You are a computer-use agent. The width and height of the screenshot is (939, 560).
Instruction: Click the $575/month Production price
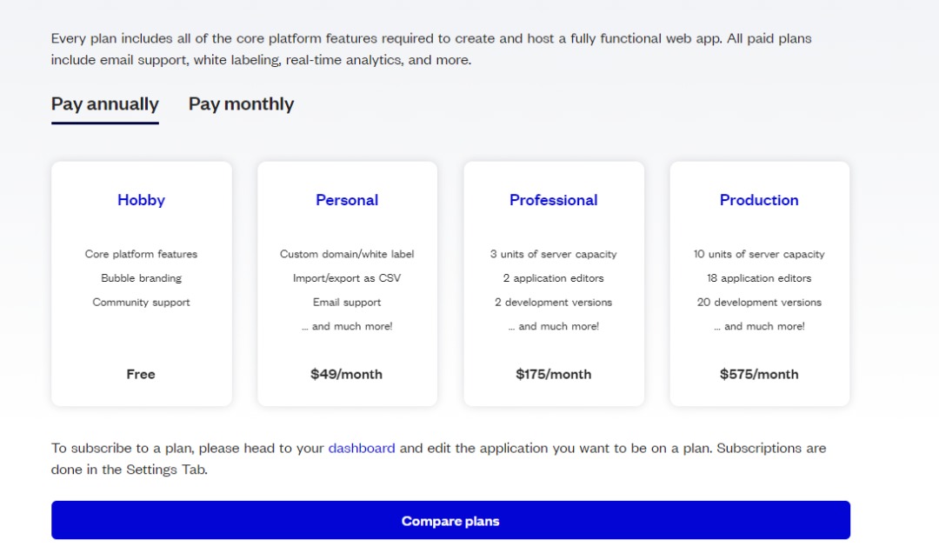759,375
